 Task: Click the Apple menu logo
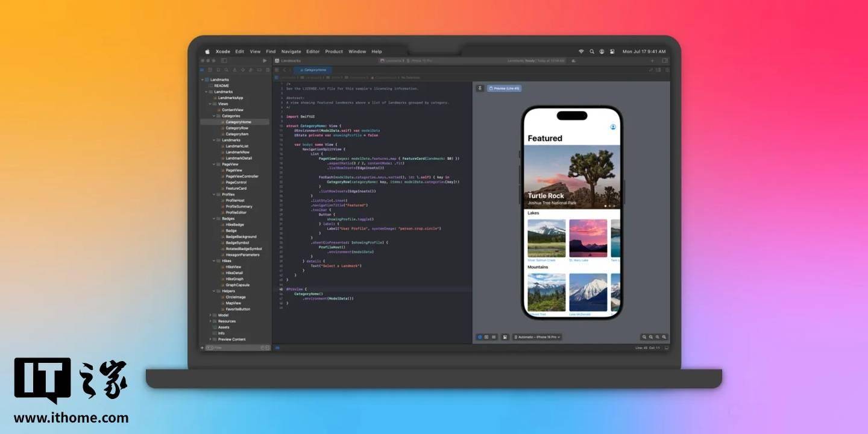coord(207,51)
